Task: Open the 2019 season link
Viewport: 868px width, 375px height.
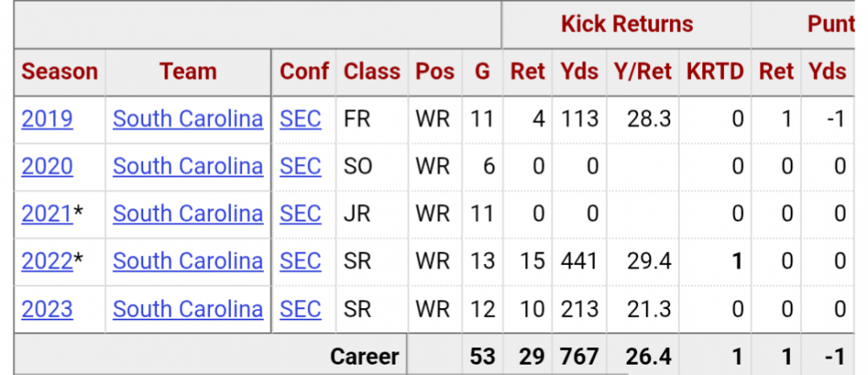Action: click(47, 119)
